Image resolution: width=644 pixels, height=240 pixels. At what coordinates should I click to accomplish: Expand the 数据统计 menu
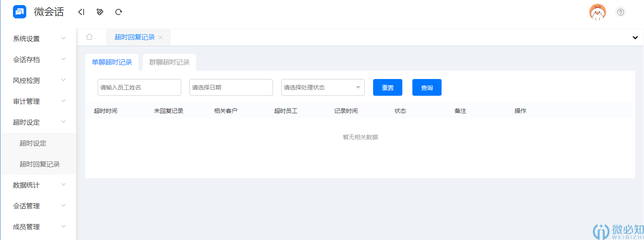coord(38,185)
